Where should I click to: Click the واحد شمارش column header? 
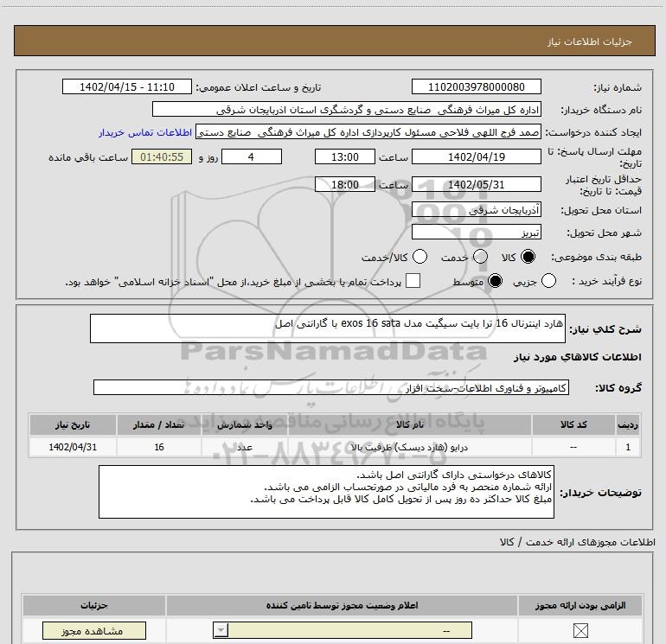[245, 425]
